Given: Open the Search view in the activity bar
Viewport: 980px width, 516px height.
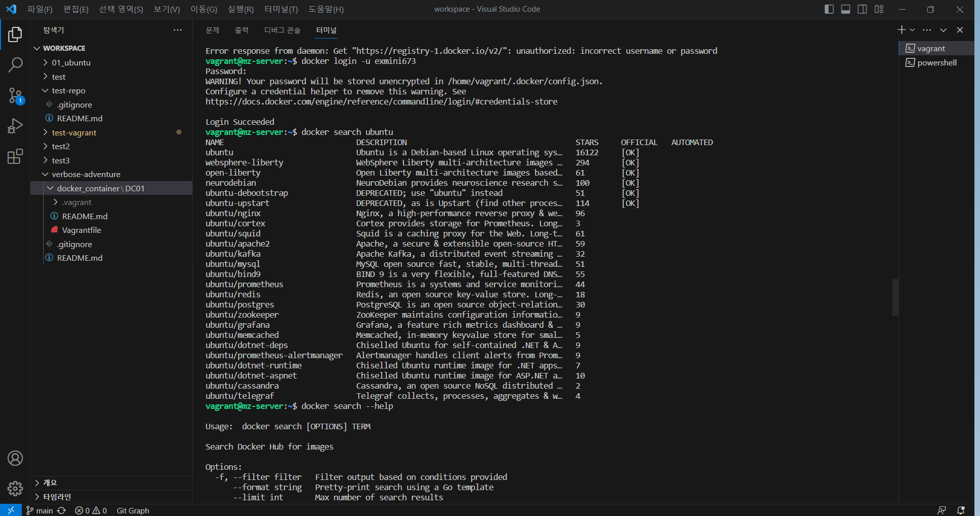Looking at the screenshot, I should point(16,65).
